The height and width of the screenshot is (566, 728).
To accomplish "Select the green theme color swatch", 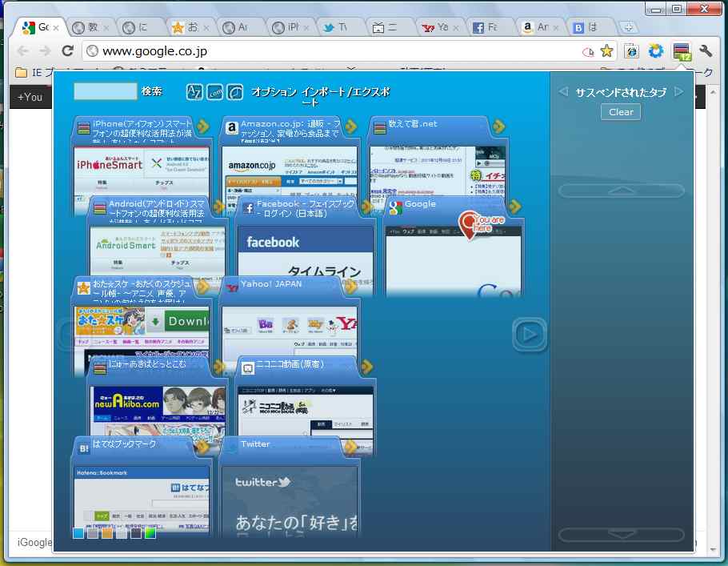I will [150, 533].
